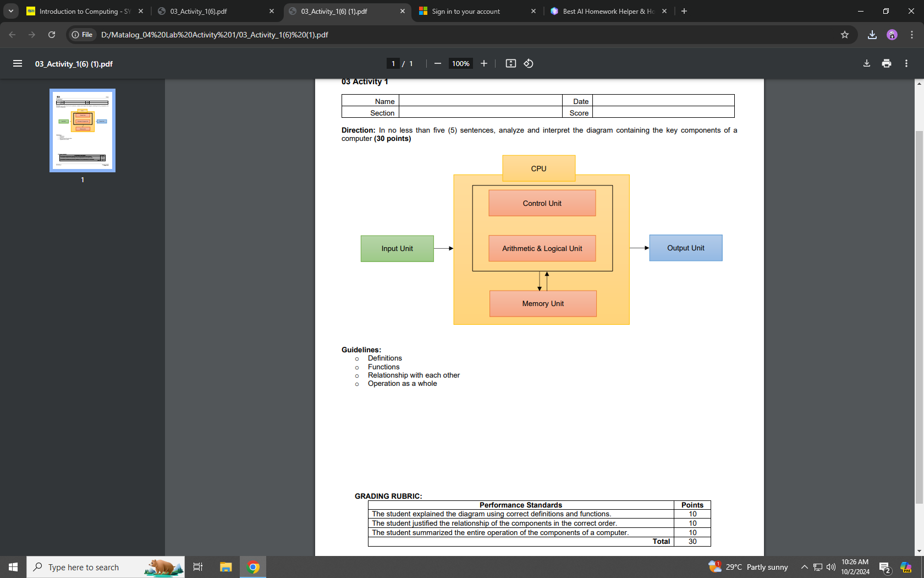
Task: Open a new browser tab
Action: click(684, 11)
